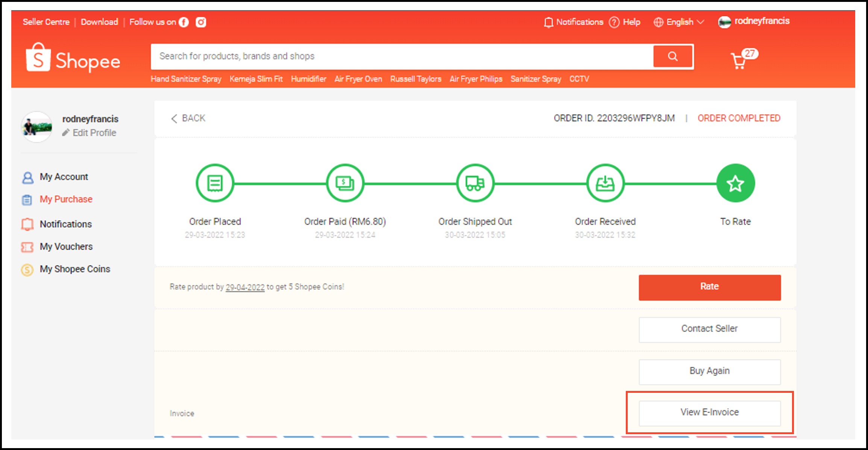Click the My Shopee Coins icon
The height and width of the screenshot is (450, 868).
pos(27,269)
